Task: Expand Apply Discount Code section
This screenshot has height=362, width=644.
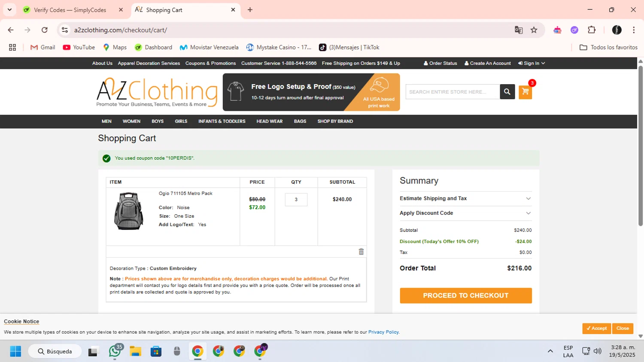Action: [466, 213]
